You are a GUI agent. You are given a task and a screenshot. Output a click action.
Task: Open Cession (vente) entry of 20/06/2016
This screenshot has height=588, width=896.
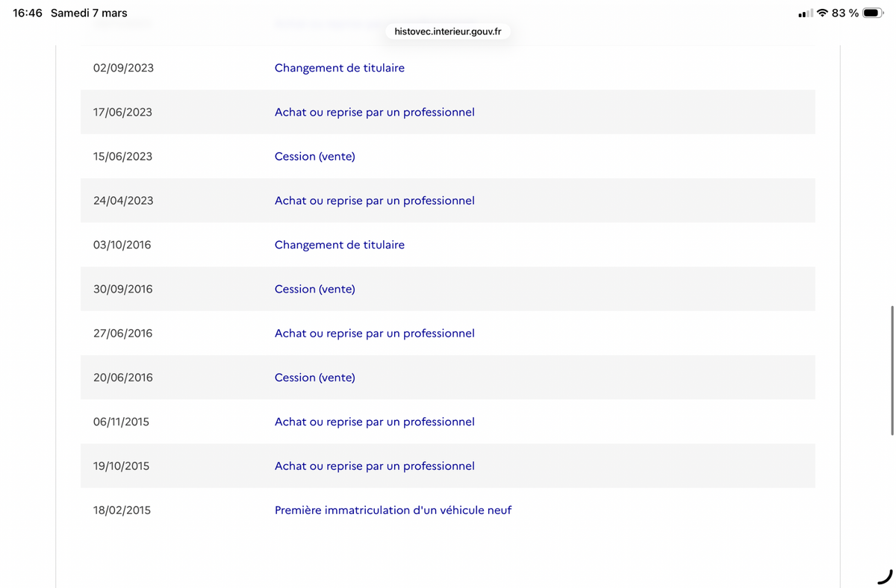(315, 378)
